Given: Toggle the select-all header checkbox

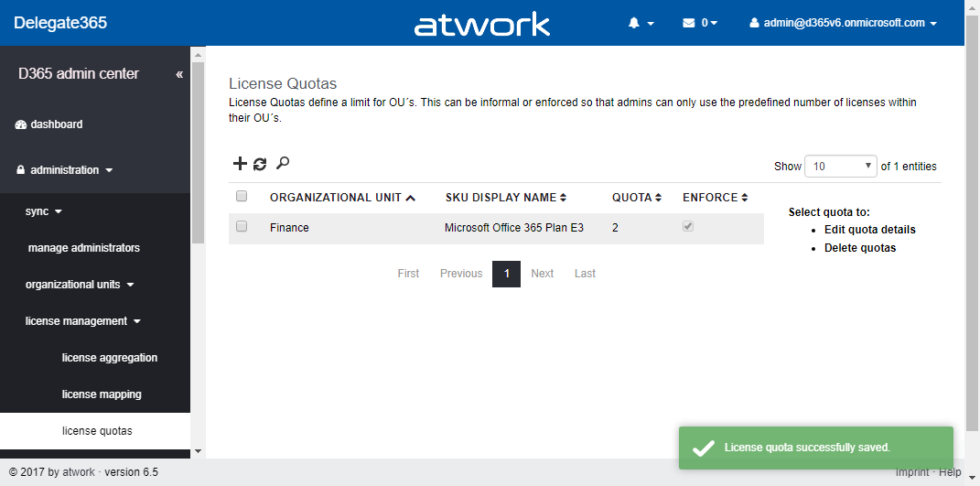Looking at the screenshot, I should (x=242, y=196).
